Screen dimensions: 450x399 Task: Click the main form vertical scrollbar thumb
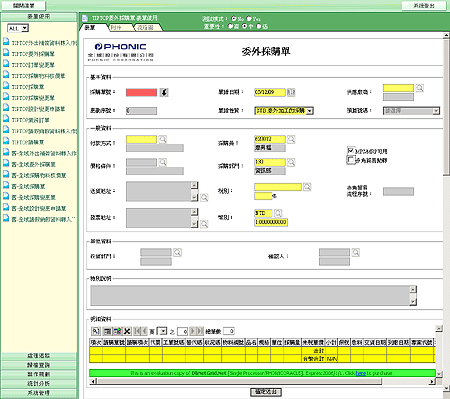click(446, 107)
